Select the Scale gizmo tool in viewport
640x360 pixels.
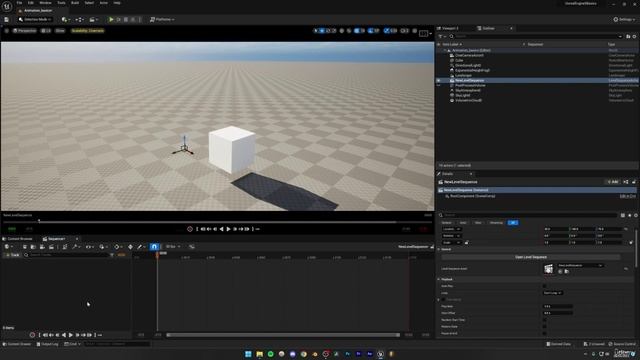pyautogui.click(x=334, y=31)
